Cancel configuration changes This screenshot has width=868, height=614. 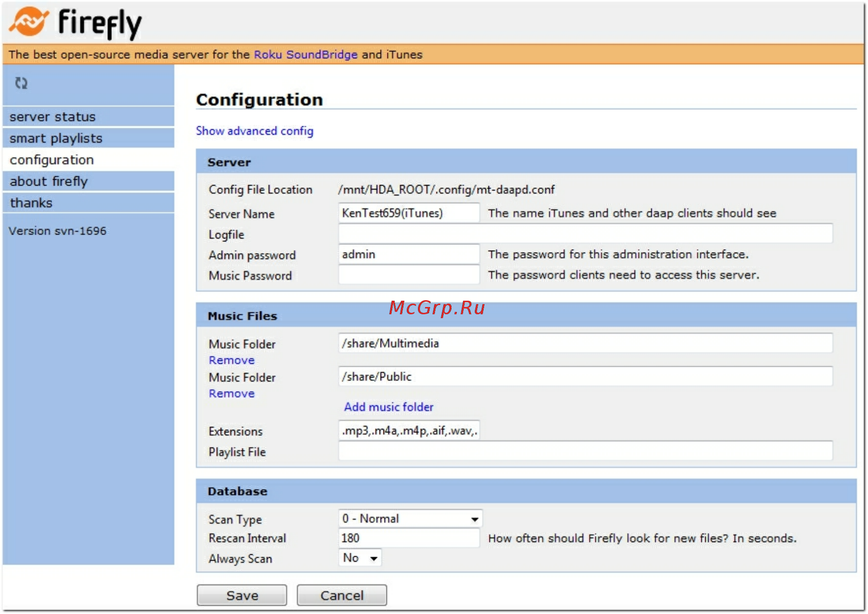pos(342,595)
